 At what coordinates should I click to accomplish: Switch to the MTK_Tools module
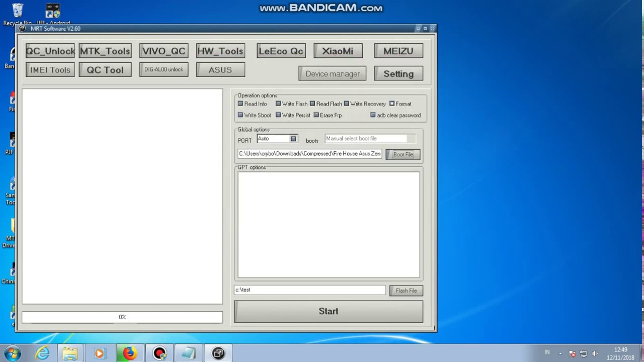[x=105, y=51]
